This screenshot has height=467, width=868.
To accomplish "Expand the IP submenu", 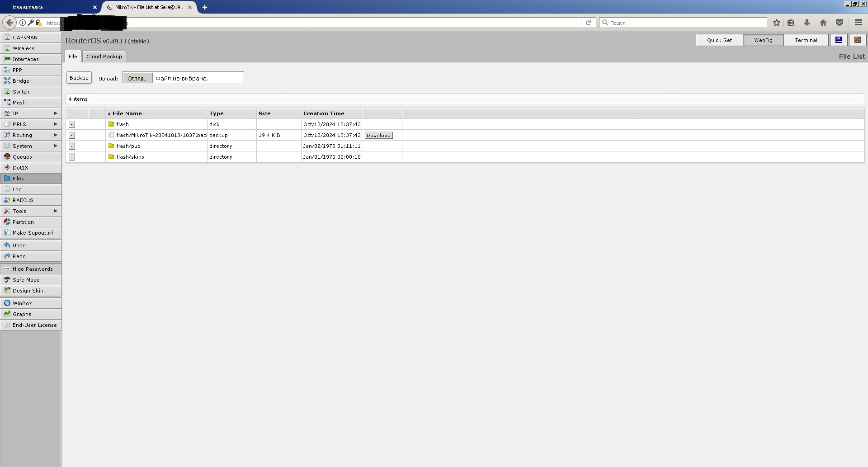I will pos(56,113).
